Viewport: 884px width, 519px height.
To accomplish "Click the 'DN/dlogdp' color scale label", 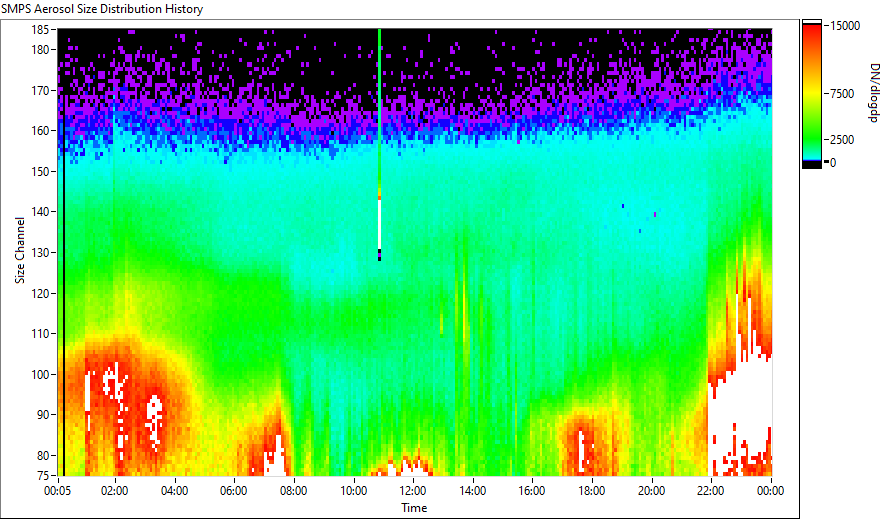I will tap(874, 92).
